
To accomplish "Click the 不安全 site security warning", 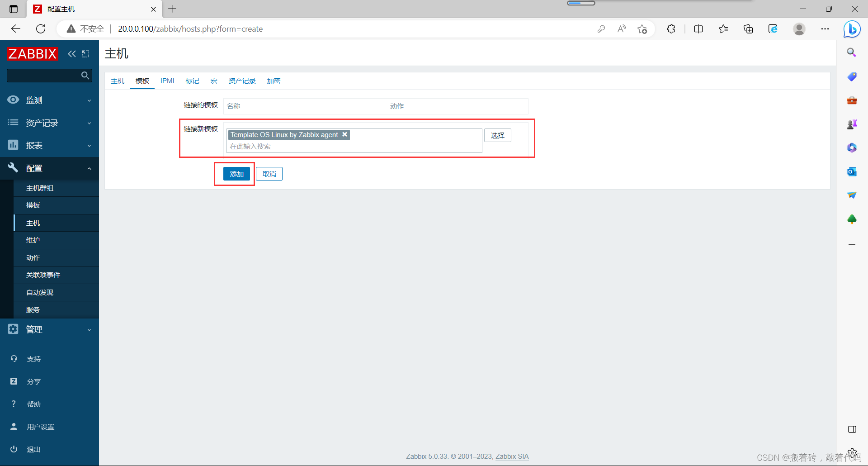I will (x=85, y=29).
